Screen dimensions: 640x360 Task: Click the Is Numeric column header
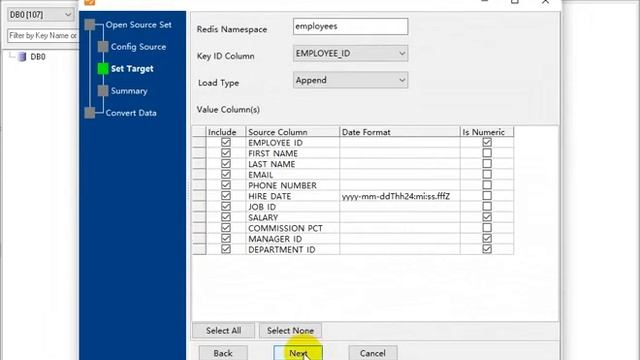[x=487, y=132]
